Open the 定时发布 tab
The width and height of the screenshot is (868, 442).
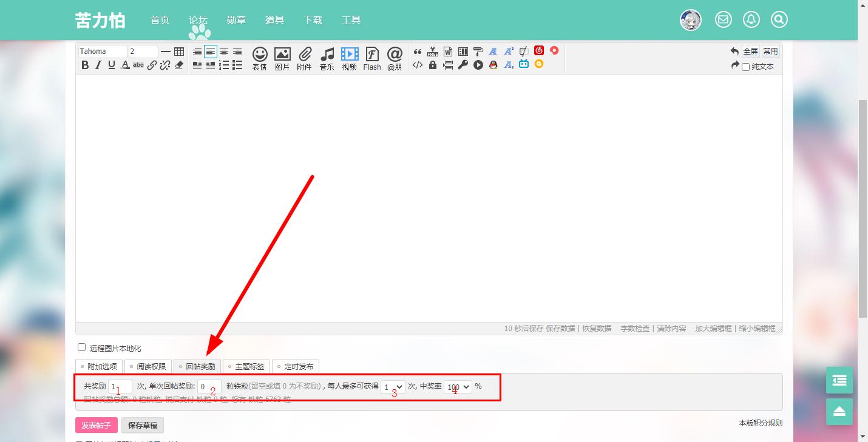296,366
